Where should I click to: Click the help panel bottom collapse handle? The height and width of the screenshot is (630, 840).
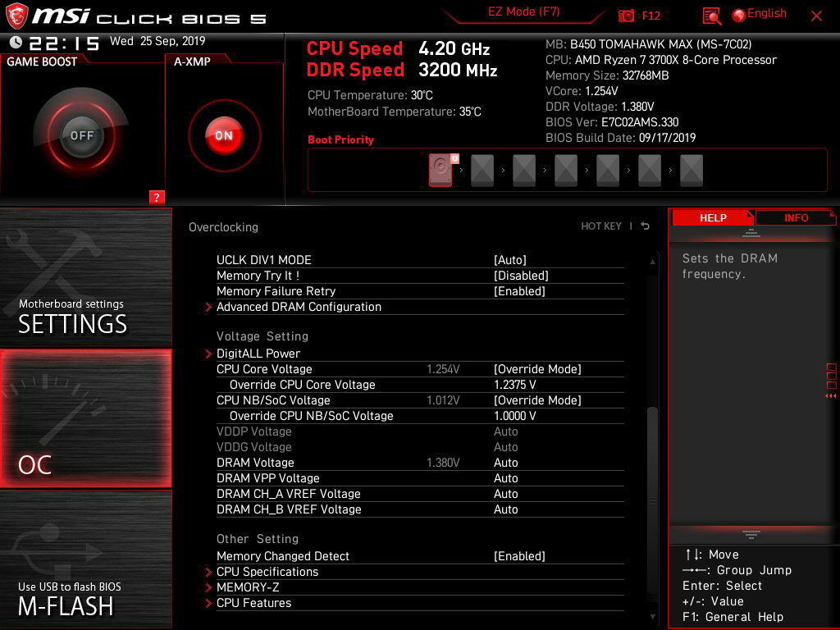pos(751,534)
